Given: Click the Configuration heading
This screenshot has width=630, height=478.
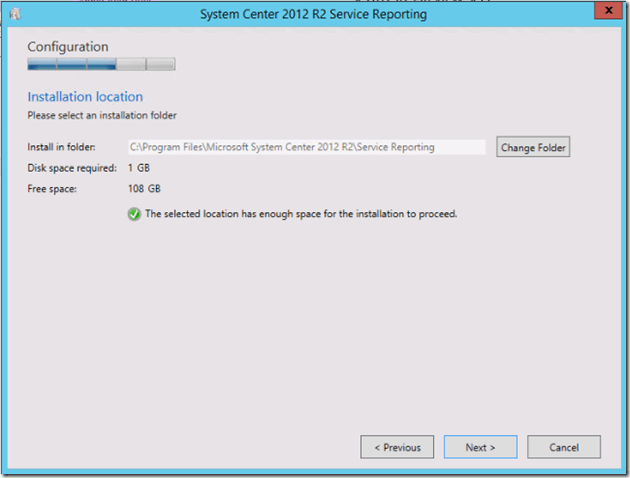Looking at the screenshot, I should tap(68, 47).
